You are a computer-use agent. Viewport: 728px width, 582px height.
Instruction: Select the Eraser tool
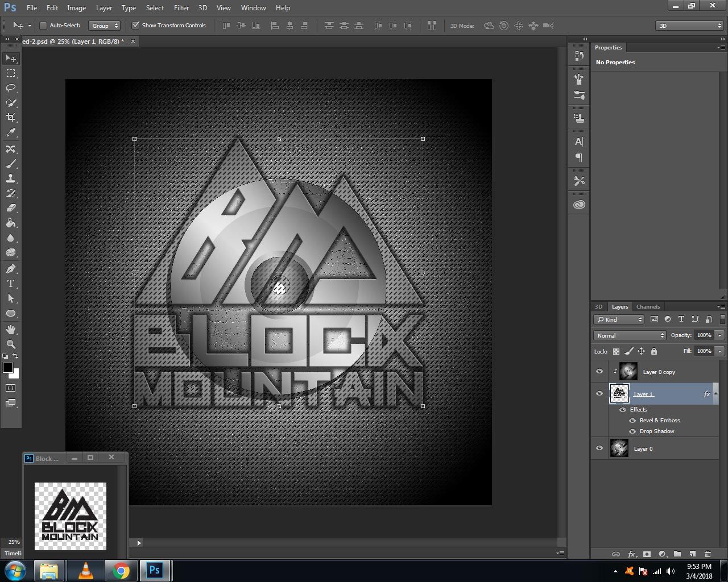pos(11,208)
